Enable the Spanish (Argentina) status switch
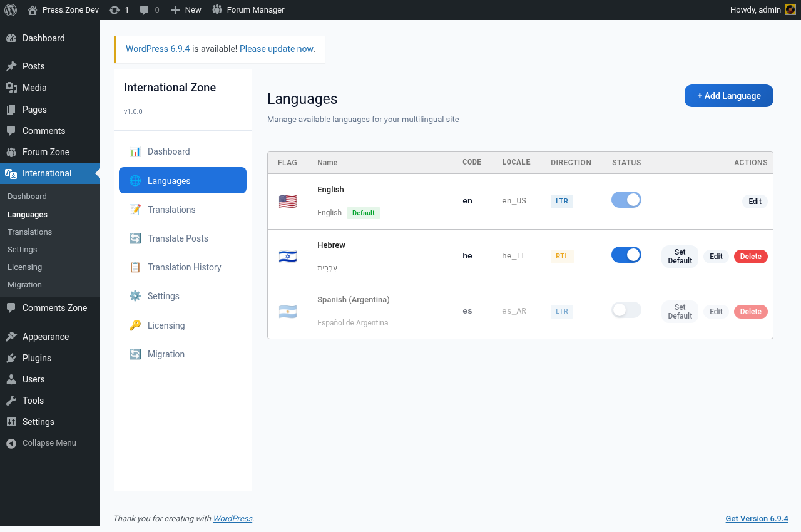The image size is (801, 532). (626, 310)
